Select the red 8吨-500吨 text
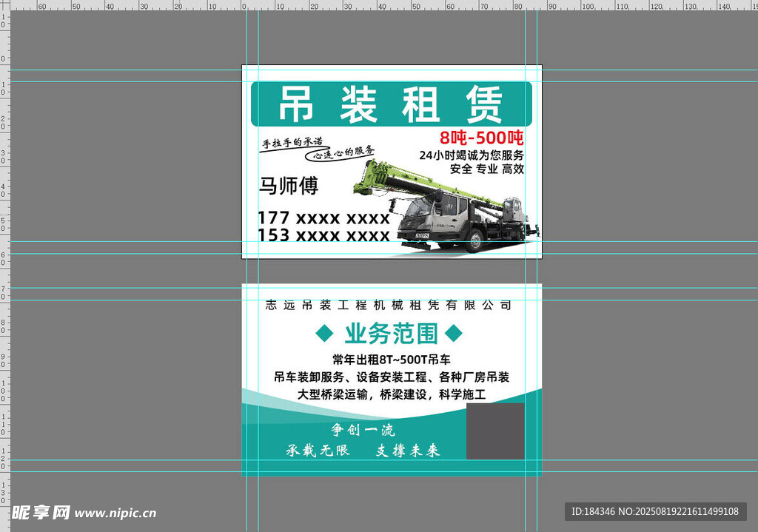The height and width of the screenshot is (532, 758). [481, 138]
